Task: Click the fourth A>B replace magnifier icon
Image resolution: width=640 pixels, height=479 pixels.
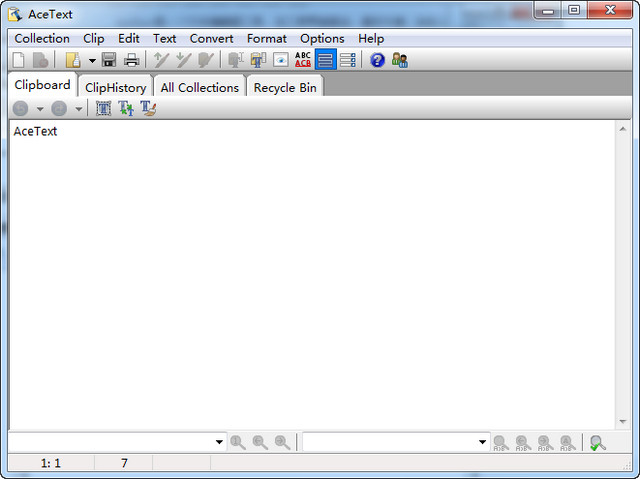Action: (568, 443)
